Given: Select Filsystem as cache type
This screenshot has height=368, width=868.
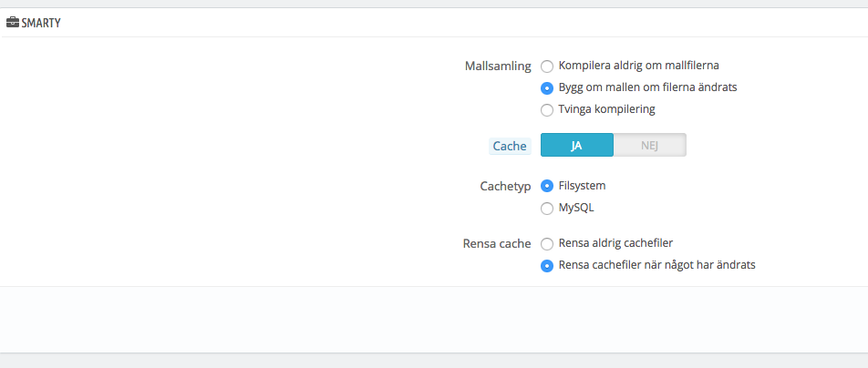Looking at the screenshot, I should (x=547, y=186).
